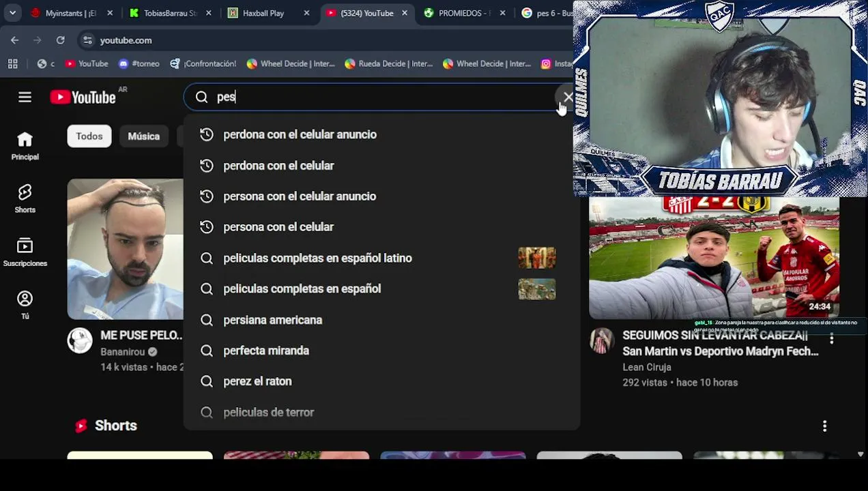868x491 pixels.
Task: Click the history icon beside 'persona con el celular anuncio'
Action: (207, 196)
